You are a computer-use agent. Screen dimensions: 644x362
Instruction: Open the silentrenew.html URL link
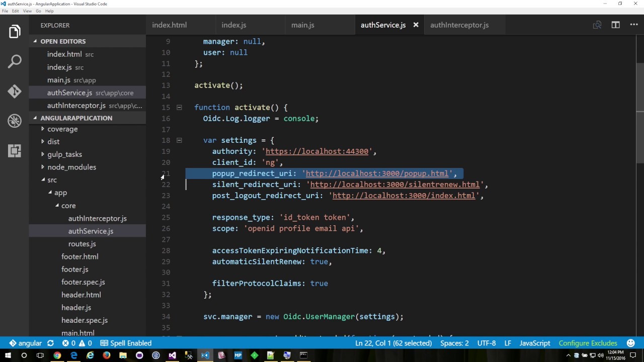point(395,185)
